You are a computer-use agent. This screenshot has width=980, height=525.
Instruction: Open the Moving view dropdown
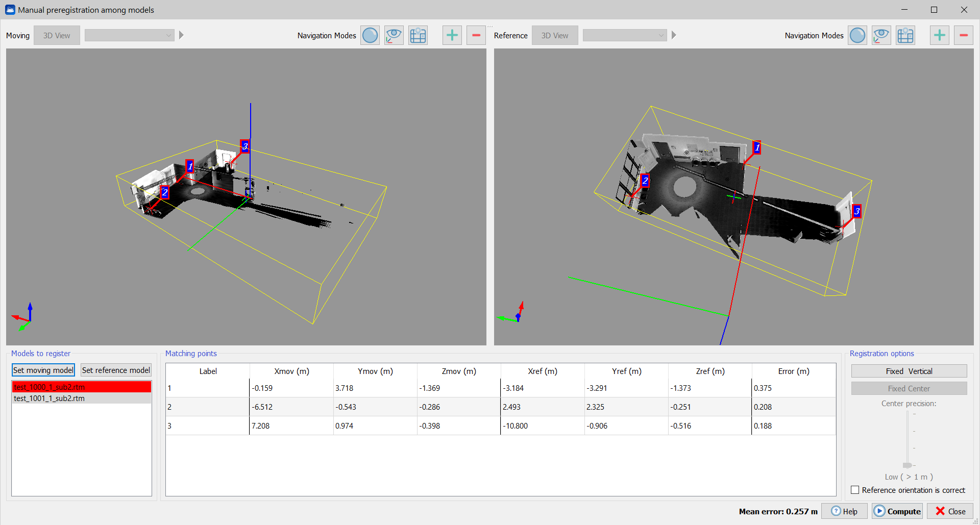pyautogui.click(x=129, y=36)
